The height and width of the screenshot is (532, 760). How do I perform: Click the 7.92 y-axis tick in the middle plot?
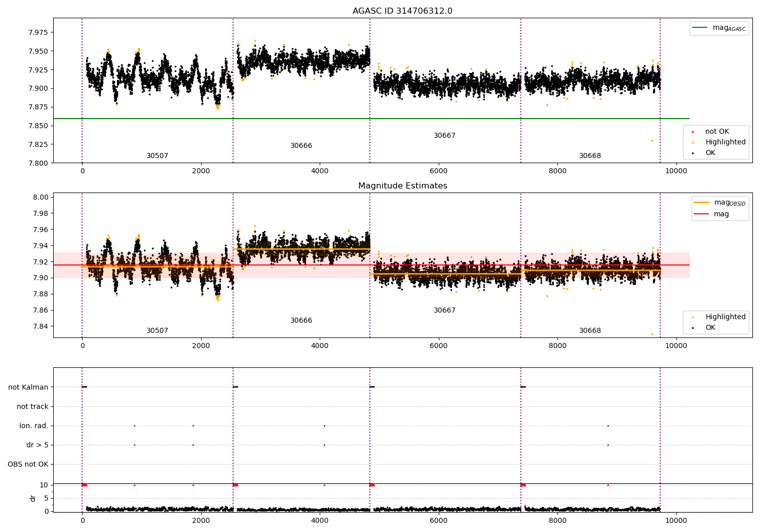(x=41, y=262)
